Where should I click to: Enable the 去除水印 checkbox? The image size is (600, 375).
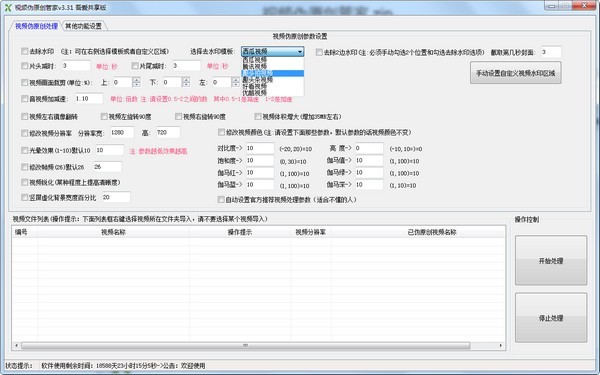[x=25, y=51]
